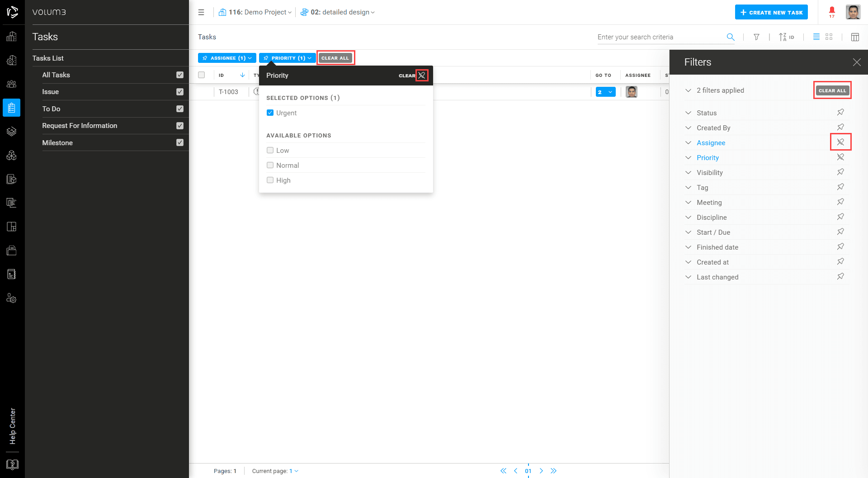Toggle the All Tasks checkbox
This screenshot has width=868, height=478.
tap(180, 75)
